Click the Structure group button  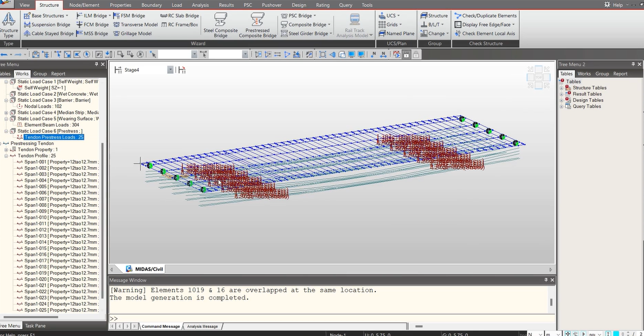[434, 15]
